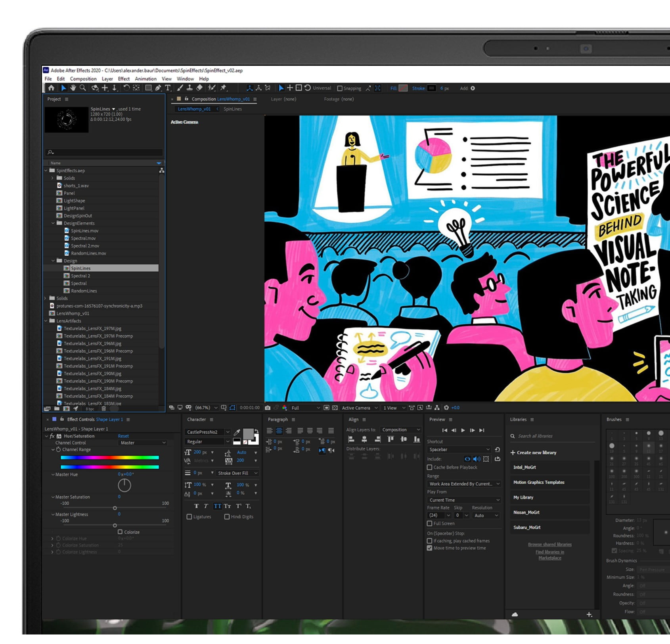Open the Channel Control Master dropdown

[143, 443]
